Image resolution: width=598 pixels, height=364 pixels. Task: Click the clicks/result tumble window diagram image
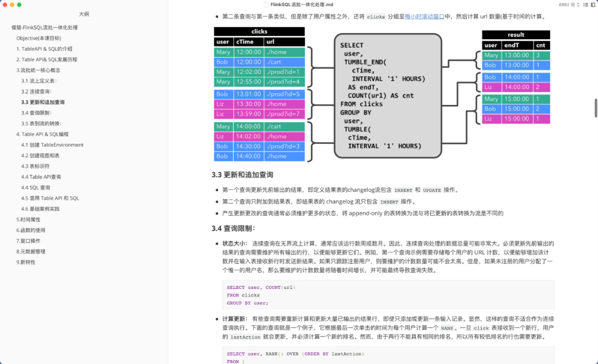tap(382, 95)
